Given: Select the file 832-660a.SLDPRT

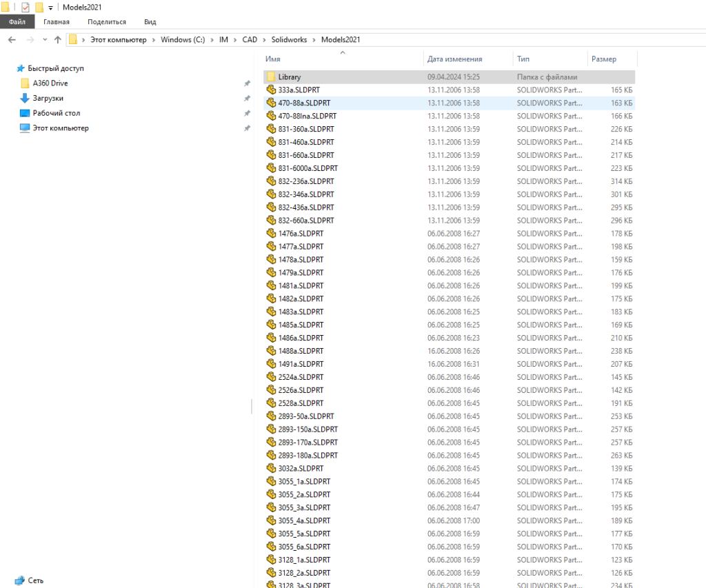Looking at the screenshot, I should [x=306, y=221].
